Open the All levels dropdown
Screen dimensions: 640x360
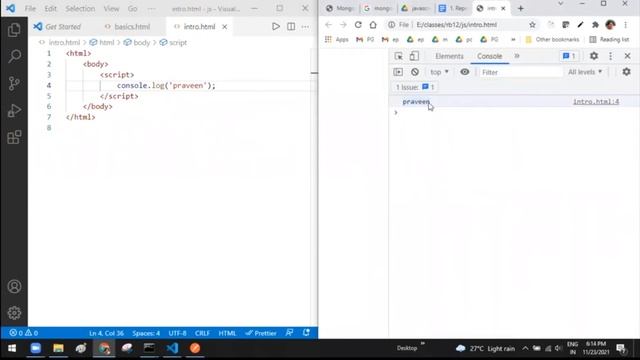585,72
